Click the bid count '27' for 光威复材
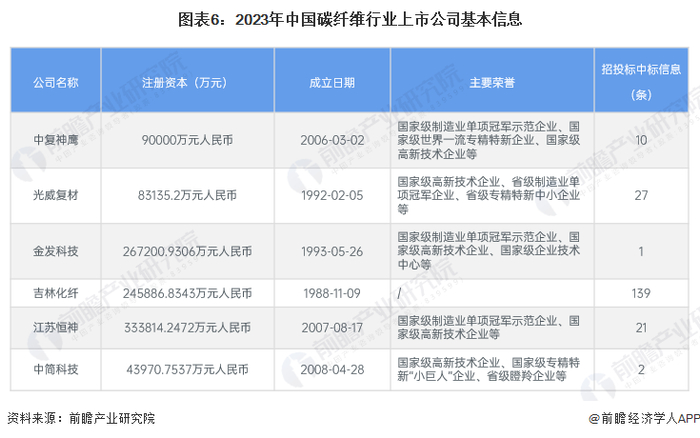 pyautogui.click(x=641, y=196)
